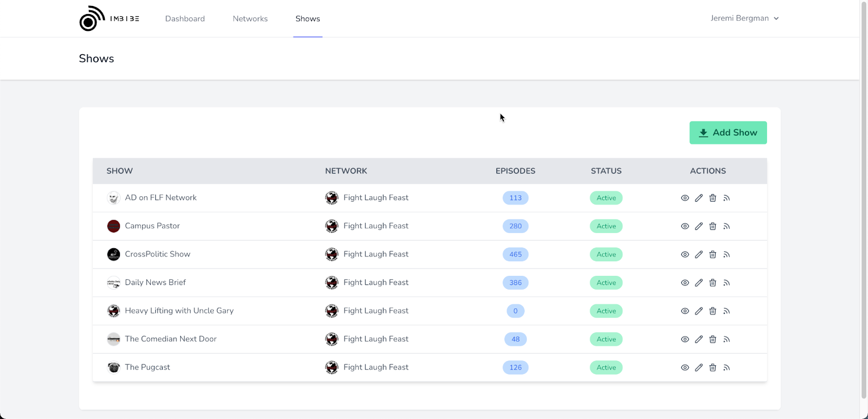868x419 pixels.
Task: Edit Heavy Lifting with Uncle Gary show
Action: pyautogui.click(x=699, y=311)
